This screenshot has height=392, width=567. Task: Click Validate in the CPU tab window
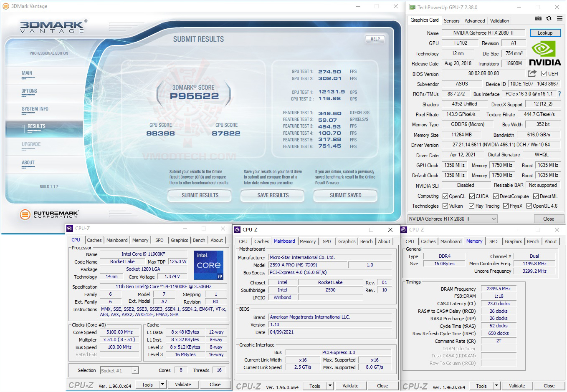pos(183,384)
